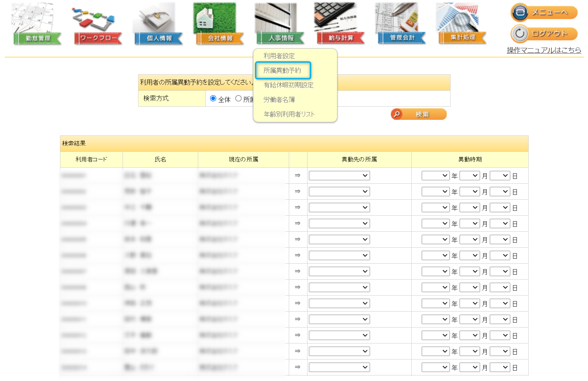The height and width of the screenshot is (381, 588).
Task: Choose 利用者設定 from the dropdown menu
Action: pyautogui.click(x=279, y=56)
